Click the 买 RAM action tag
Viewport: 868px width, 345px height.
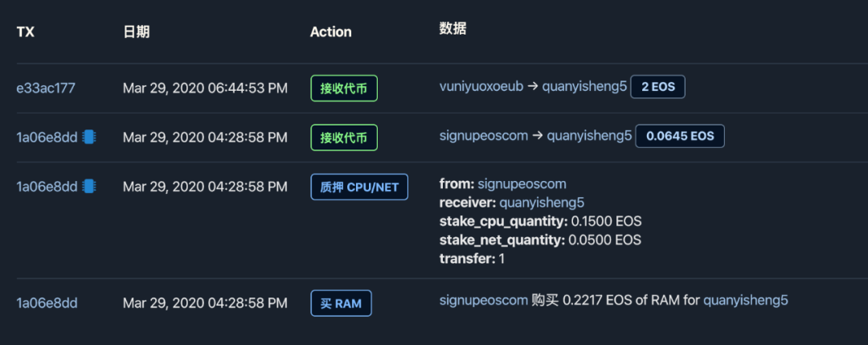341,303
